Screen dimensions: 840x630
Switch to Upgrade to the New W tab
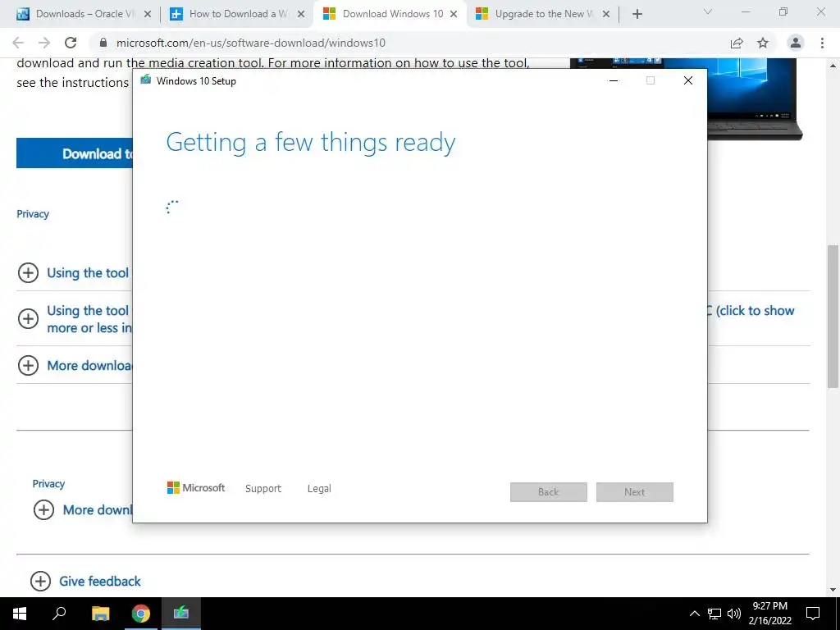tap(543, 14)
